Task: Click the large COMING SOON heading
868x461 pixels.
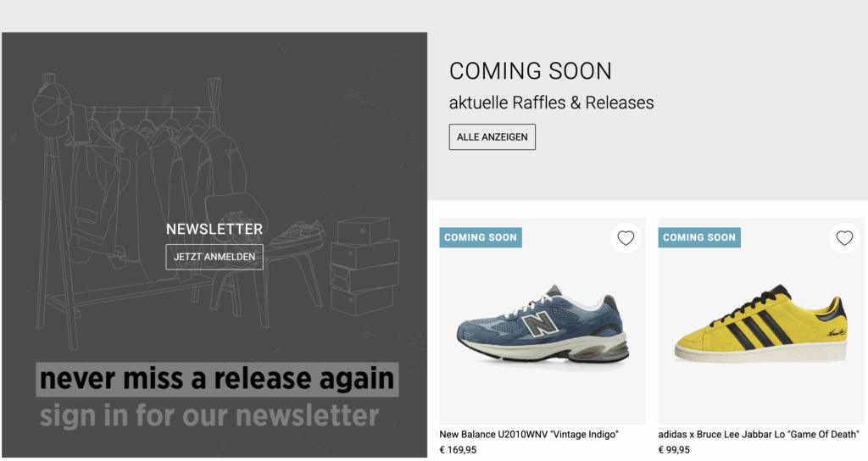Action: (531, 71)
